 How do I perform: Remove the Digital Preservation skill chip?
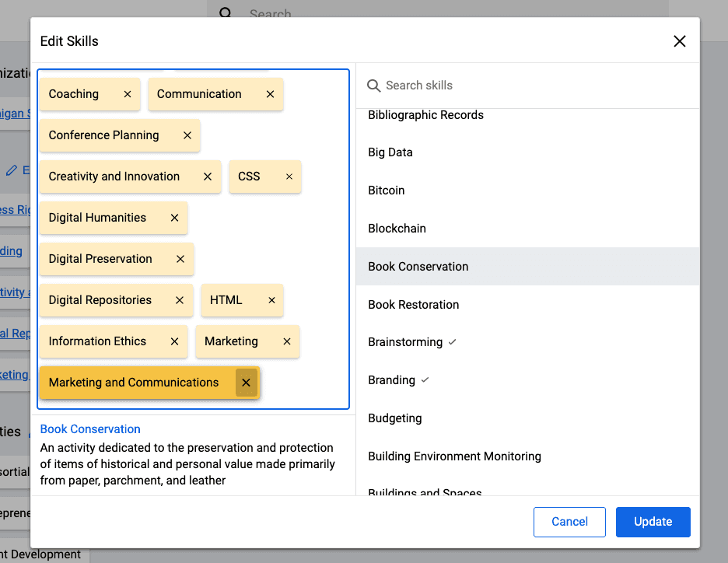(x=180, y=259)
